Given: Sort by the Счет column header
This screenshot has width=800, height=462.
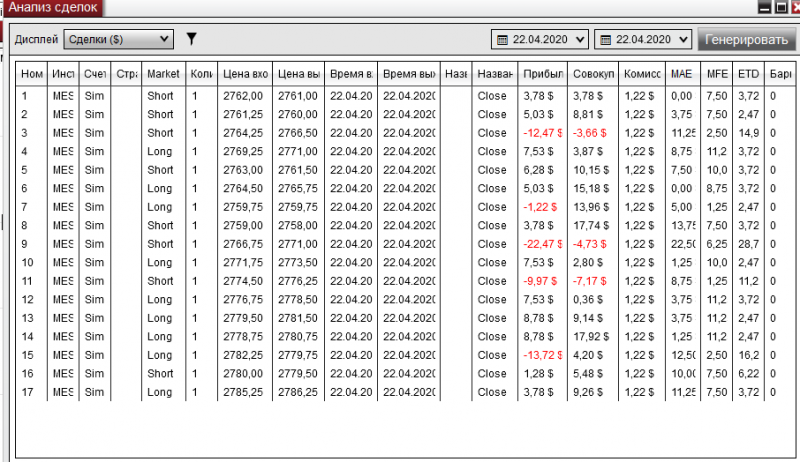Looking at the screenshot, I should (95, 74).
